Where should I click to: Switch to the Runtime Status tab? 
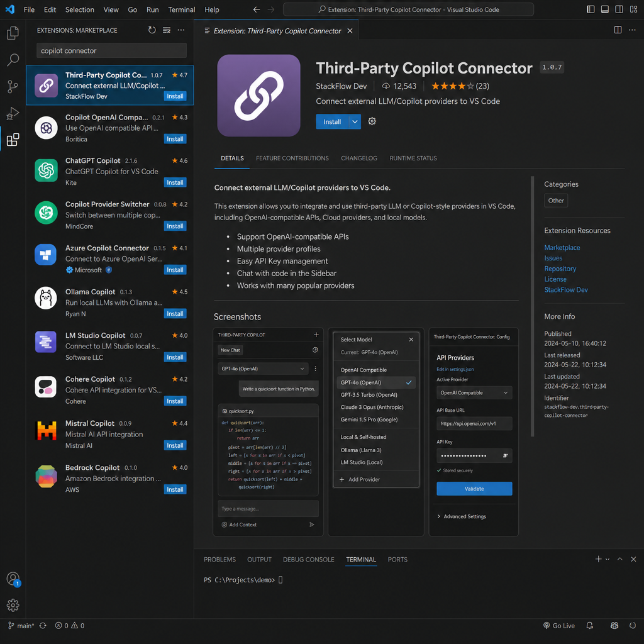click(x=413, y=158)
